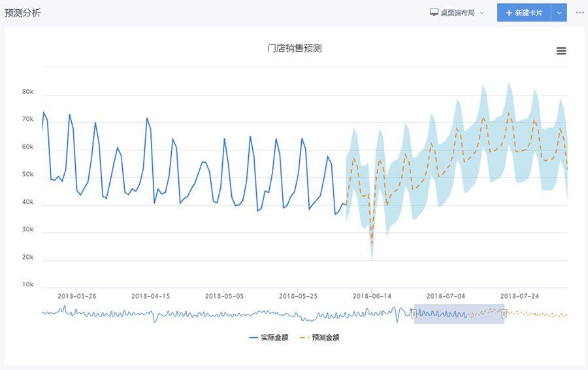
Task: Expand the 桌面端布局 layout dropdown
Action: click(x=482, y=13)
